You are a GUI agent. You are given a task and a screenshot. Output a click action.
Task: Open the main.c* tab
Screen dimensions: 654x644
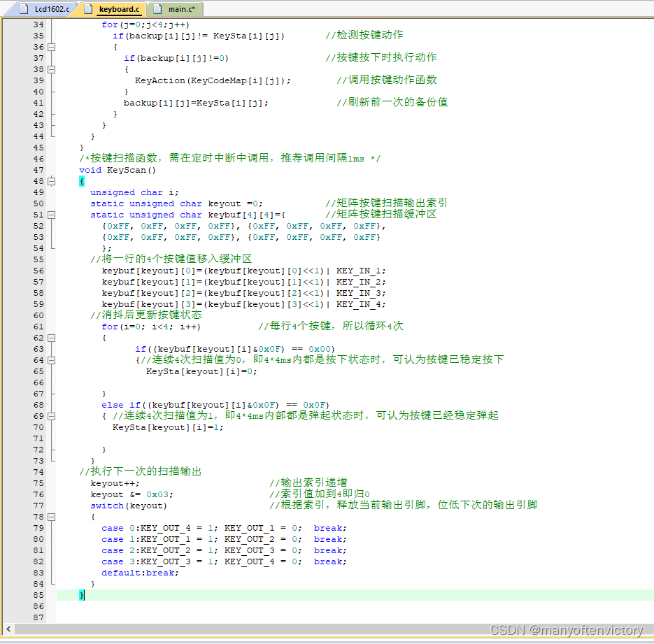click(176, 9)
